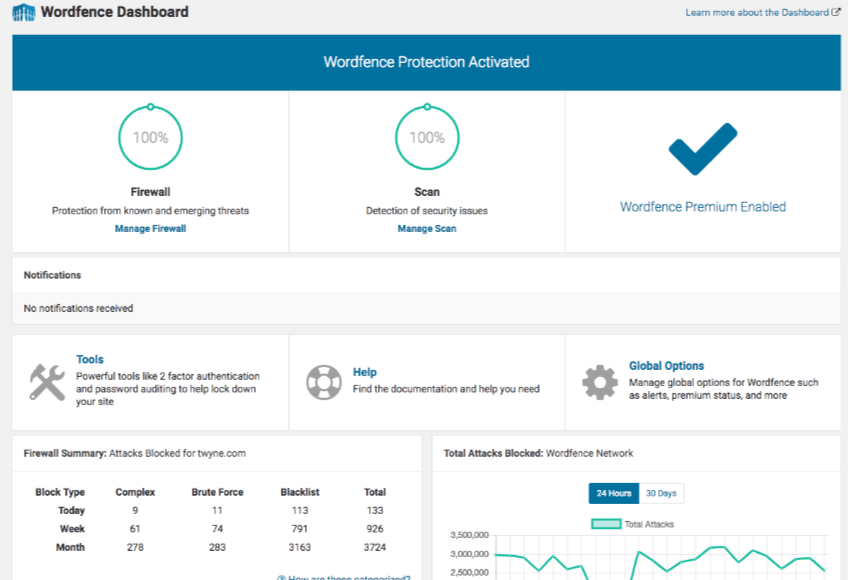Click the Block Type column header
Viewport: 848px width, 580px height.
[60, 492]
